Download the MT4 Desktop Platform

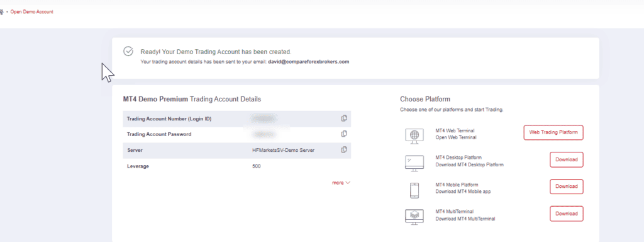pyautogui.click(x=567, y=159)
